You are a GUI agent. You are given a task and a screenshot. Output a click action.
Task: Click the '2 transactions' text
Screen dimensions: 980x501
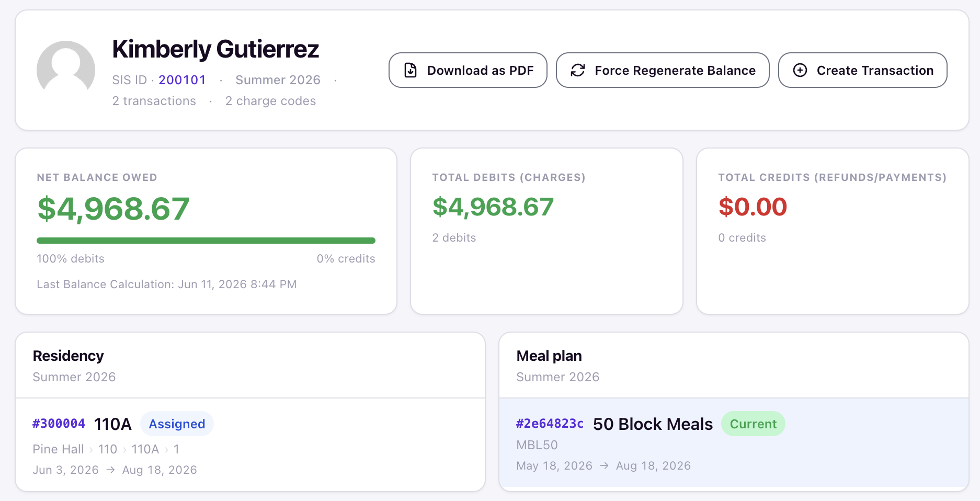154,101
